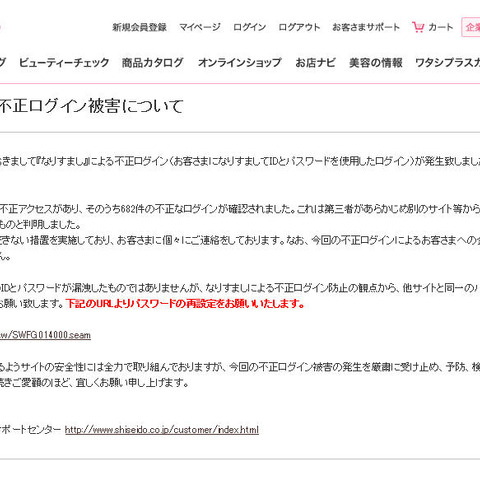Click the 不正ログイン被害について heading
The width and height of the screenshot is (480, 480).
point(91,106)
